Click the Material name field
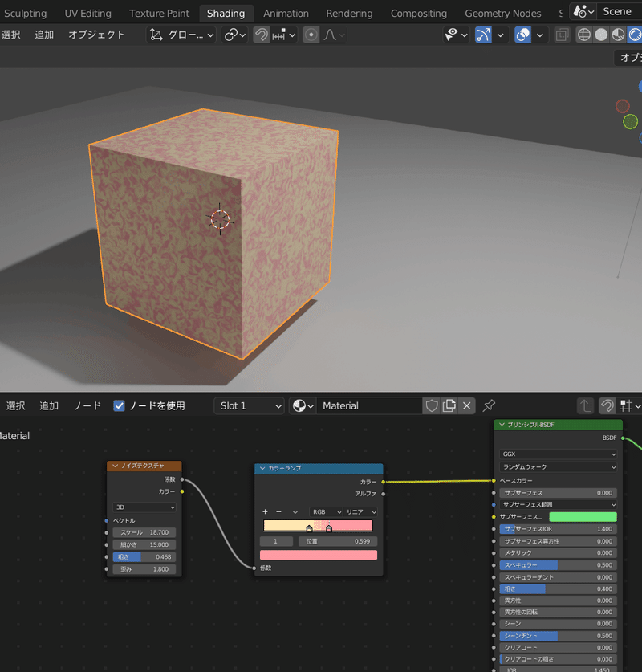Image resolution: width=642 pixels, height=672 pixels. (x=369, y=406)
